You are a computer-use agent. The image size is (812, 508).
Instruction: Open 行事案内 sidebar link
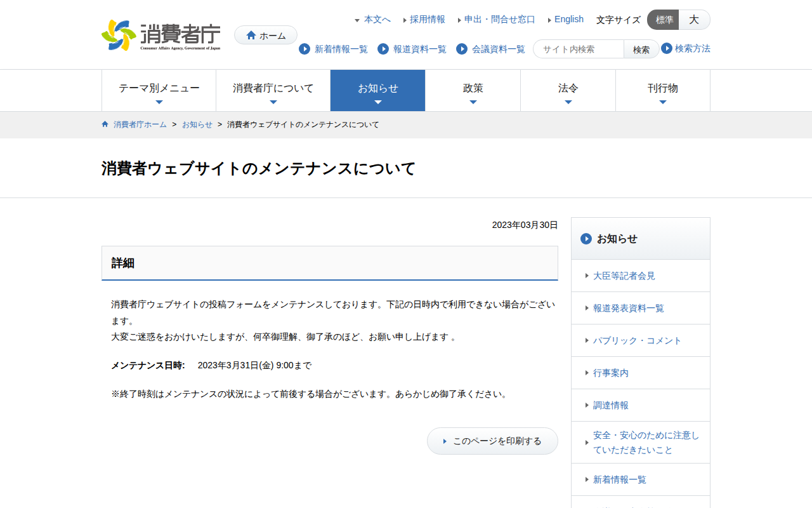pyautogui.click(x=611, y=373)
